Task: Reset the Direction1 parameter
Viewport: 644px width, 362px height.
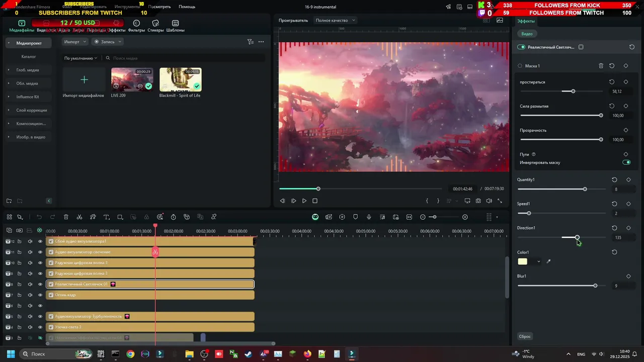Action: pyautogui.click(x=614, y=228)
